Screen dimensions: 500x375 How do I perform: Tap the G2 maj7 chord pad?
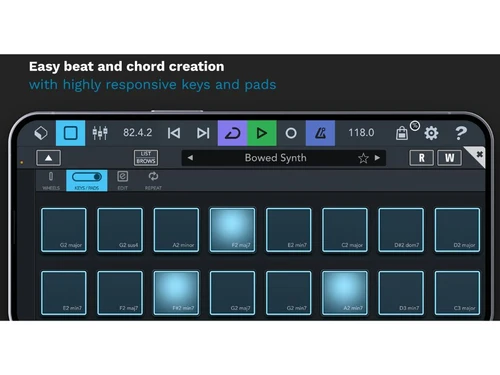tap(232, 293)
